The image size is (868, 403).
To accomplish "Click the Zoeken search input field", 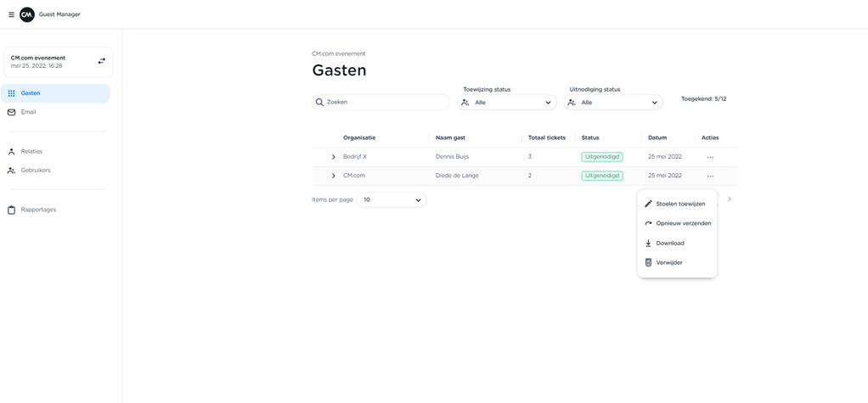I will (x=386, y=102).
